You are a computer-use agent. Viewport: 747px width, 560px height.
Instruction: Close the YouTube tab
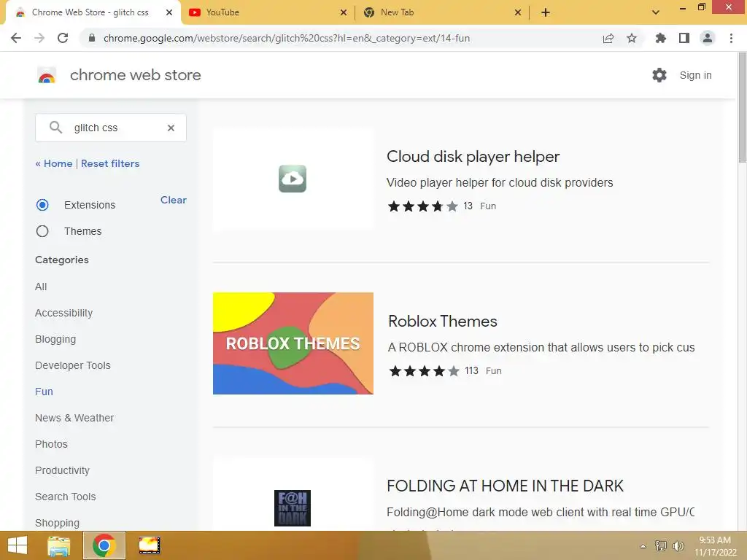[344, 12]
